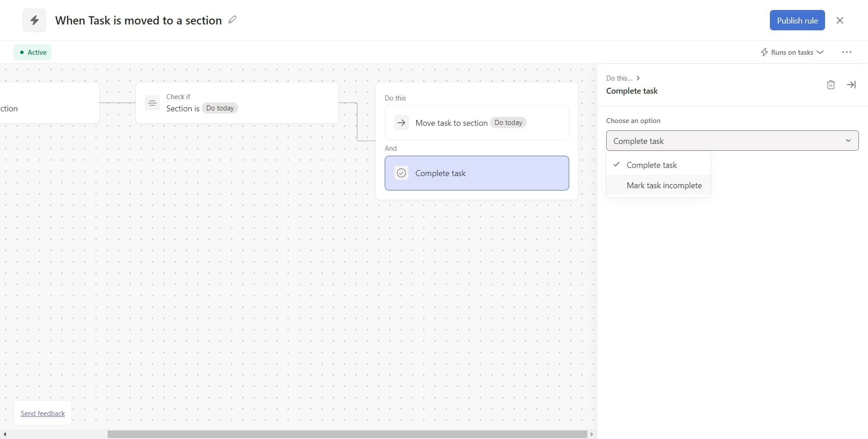
Task: Click the horizontal canvas scrollbar
Action: point(347,434)
